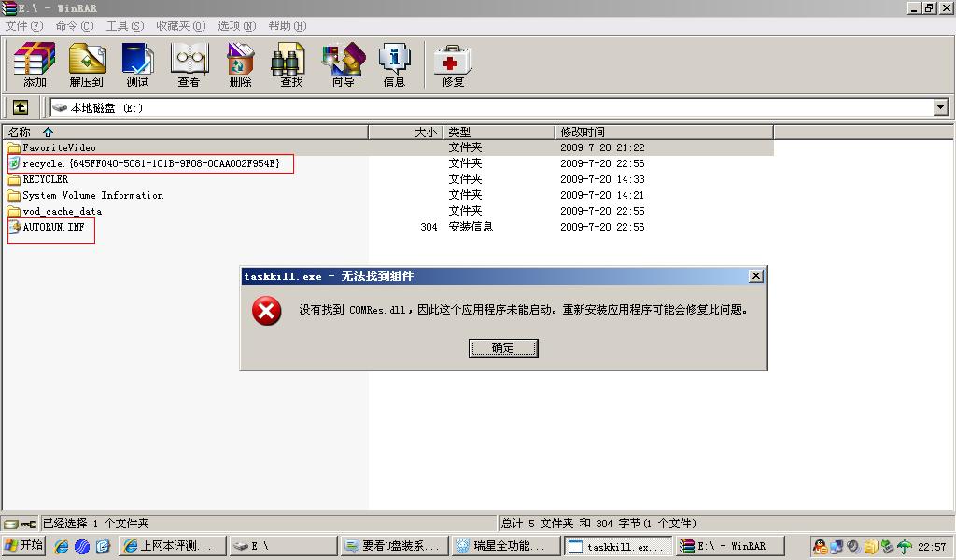
Task: Open the 命令(C) menu
Action: pyautogui.click(x=75, y=25)
